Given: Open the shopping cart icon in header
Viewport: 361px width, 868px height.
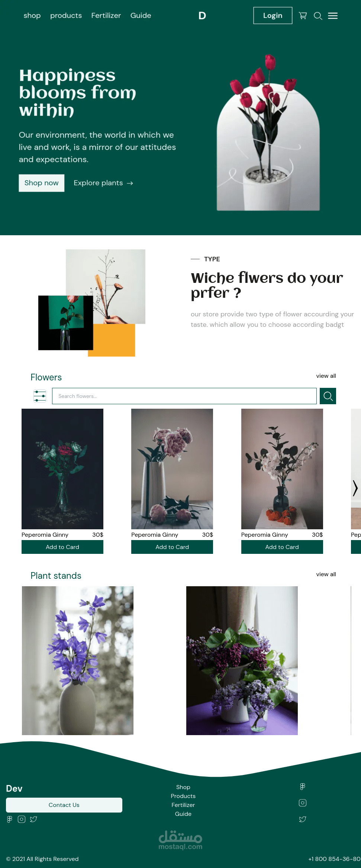Looking at the screenshot, I should coord(303,16).
